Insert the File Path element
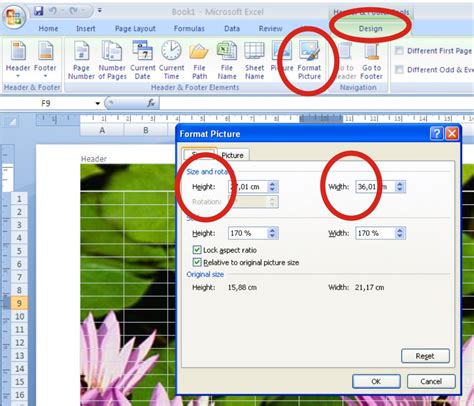The image size is (474, 406). pos(199,60)
